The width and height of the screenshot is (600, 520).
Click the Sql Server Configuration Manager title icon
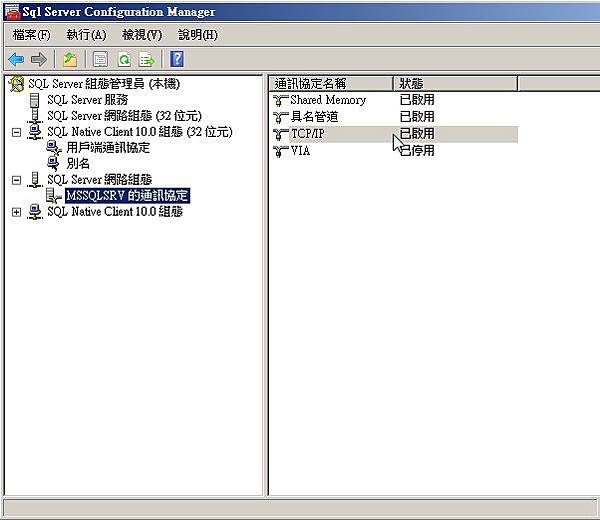(11, 11)
